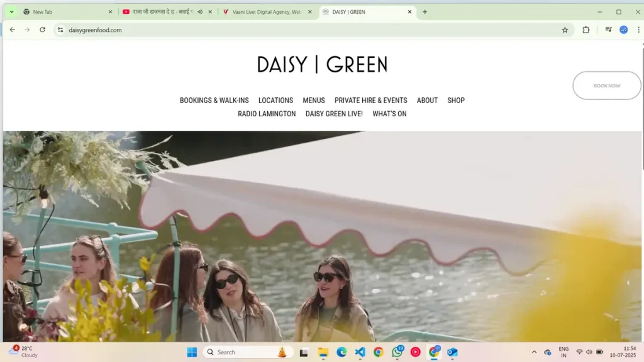
Task: Click the browser forward arrow
Action: tap(27, 30)
